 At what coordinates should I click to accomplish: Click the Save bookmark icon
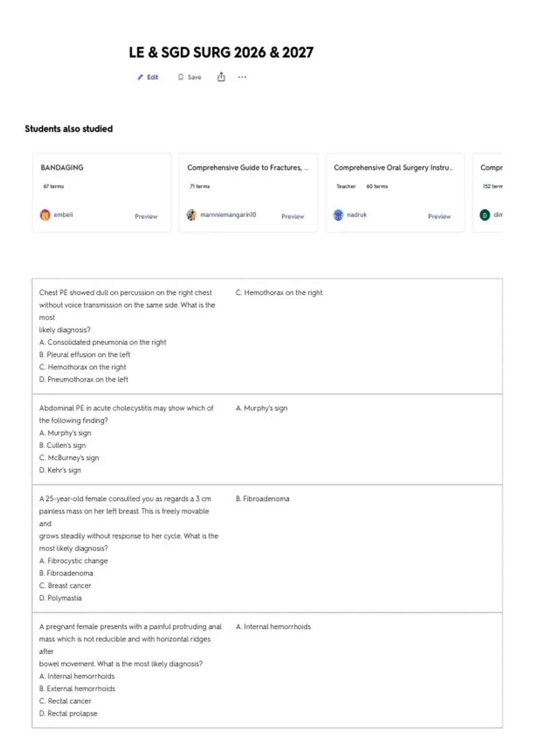[181, 77]
